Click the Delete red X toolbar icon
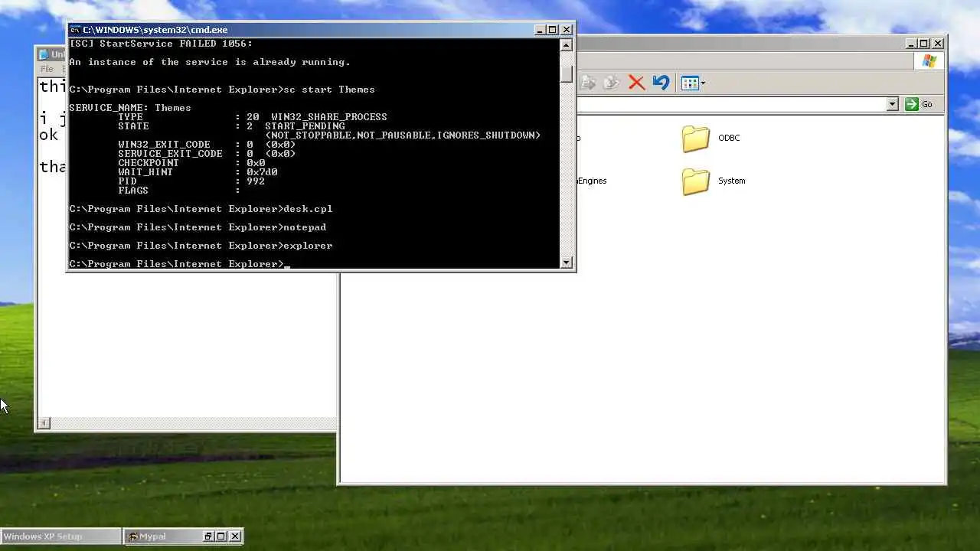The image size is (980, 551). 636,83
